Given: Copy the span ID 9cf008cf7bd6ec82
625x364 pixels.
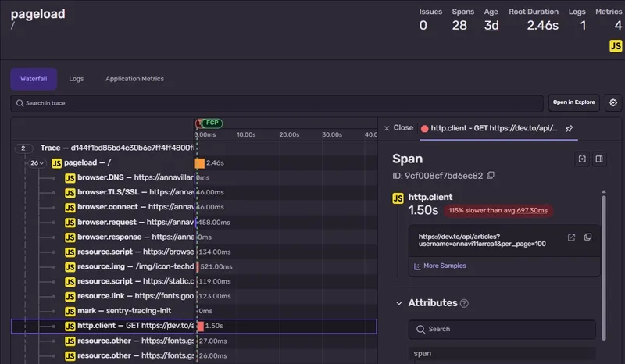Looking at the screenshot, I should click(491, 175).
